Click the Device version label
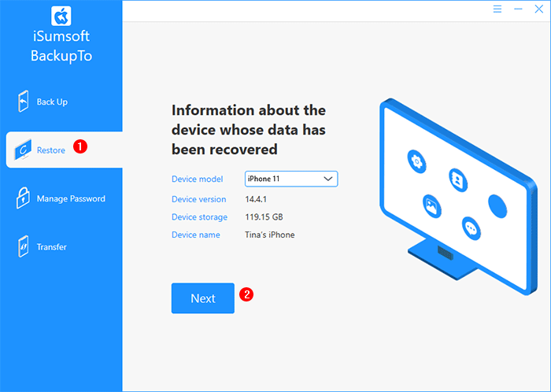Viewport: 551px width, 392px height. [199, 199]
